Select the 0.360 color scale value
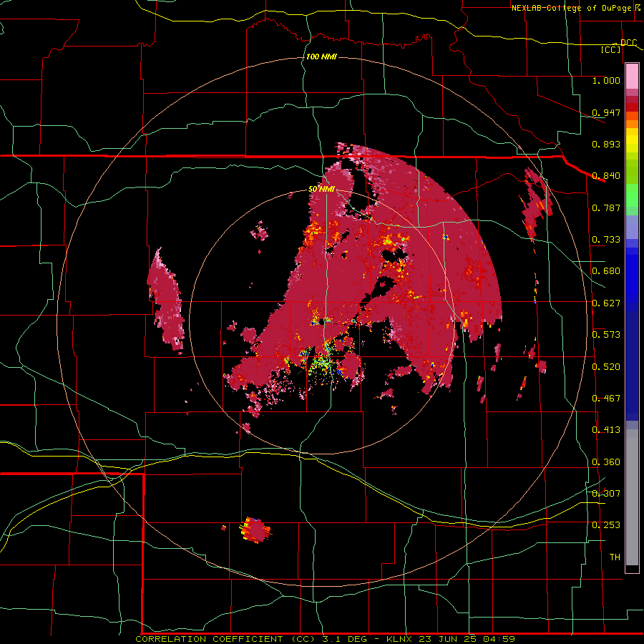This screenshot has width=644, height=644. 606,462
